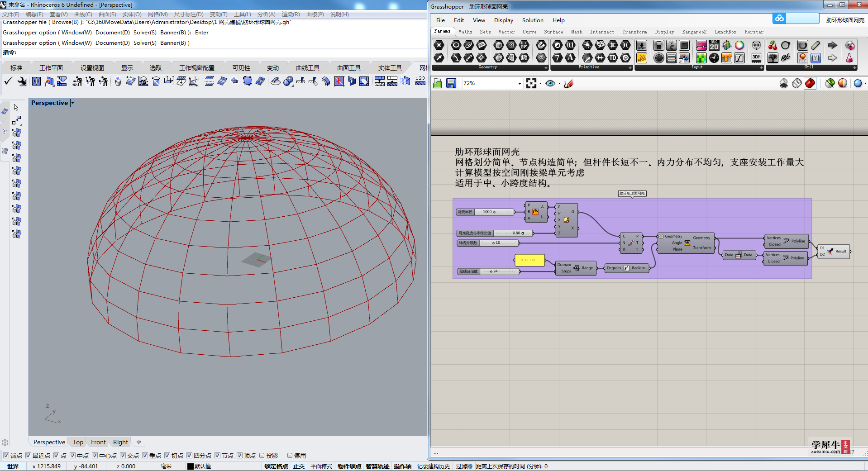Viewport: 868px width, 471px height.
Task: Toggle 物件锁点 in the status bar
Action: [349, 466]
